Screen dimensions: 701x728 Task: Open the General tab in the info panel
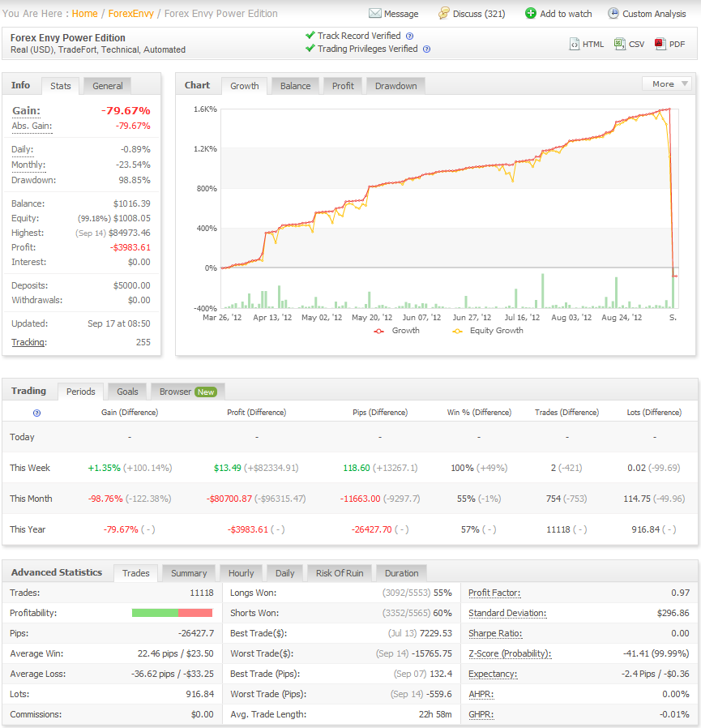[108, 86]
